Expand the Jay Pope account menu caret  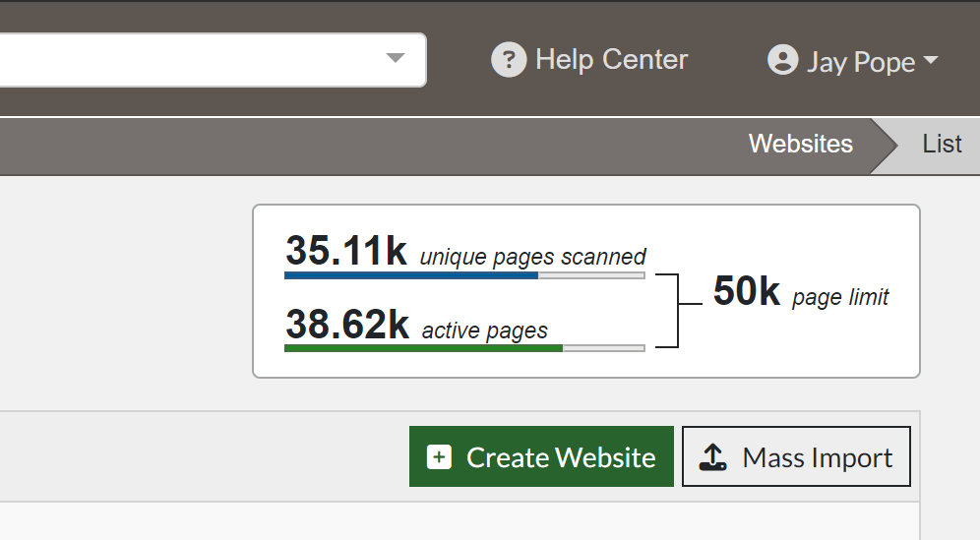click(931, 60)
